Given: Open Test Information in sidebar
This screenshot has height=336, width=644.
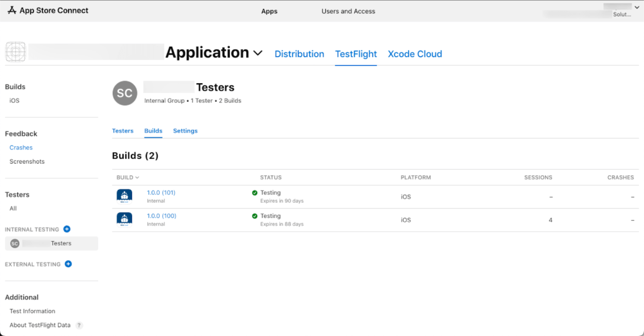Looking at the screenshot, I should (32, 311).
